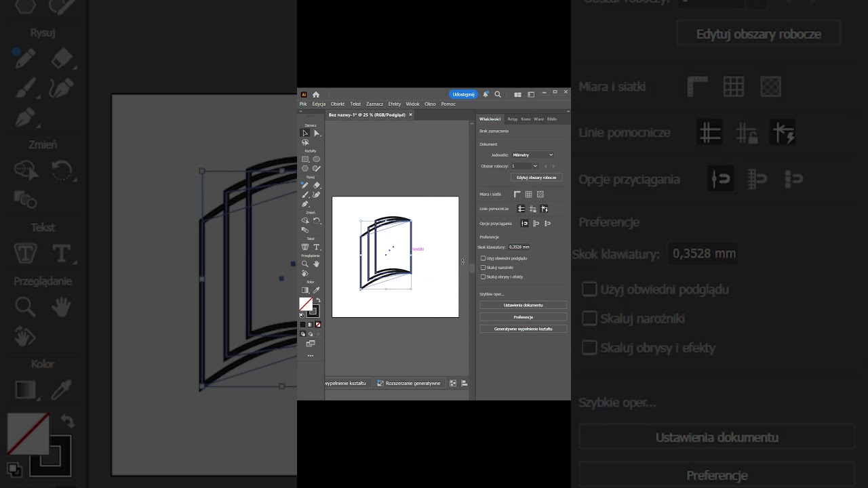868x488 pixels.
Task: Select the Rotate tool
Action: click(317, 220)
